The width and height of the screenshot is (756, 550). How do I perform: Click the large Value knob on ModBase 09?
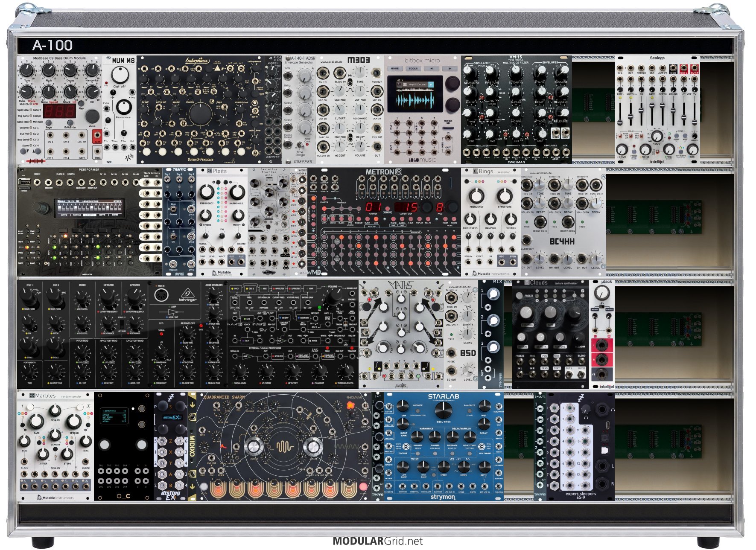92,116
